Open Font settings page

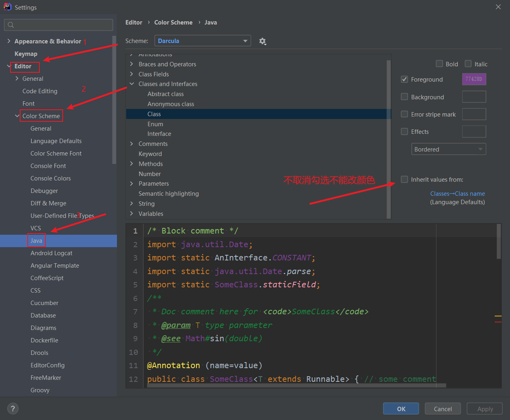coord(29,103)
